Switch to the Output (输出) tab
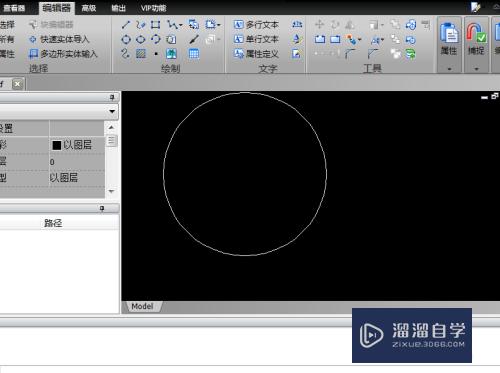This screenshot has width=500, height=373. tap(118, 8)
